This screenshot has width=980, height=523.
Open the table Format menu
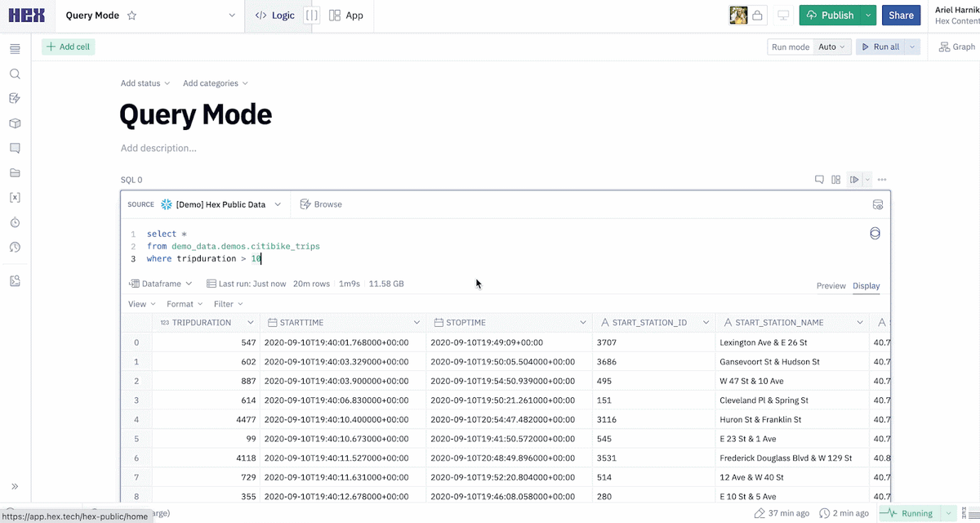coord(185,304)
